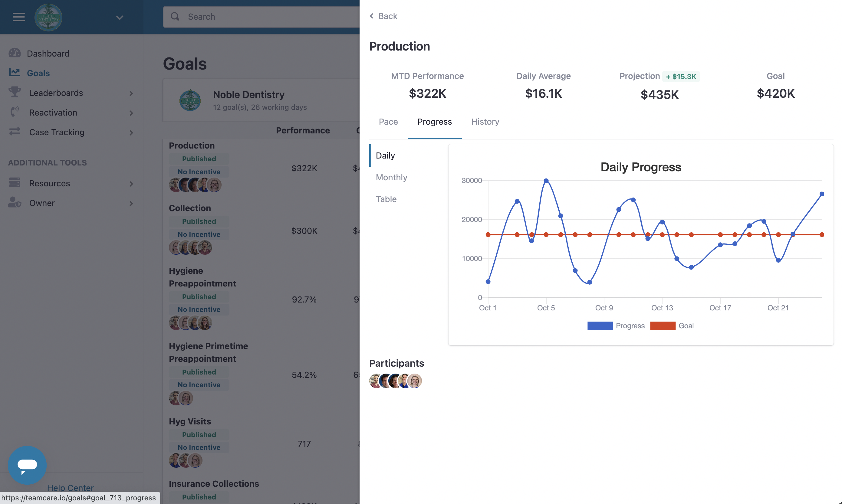Click the Back chevron arrow icon
The height and width of the screenshot is (504, 842).
click(372, 16)
